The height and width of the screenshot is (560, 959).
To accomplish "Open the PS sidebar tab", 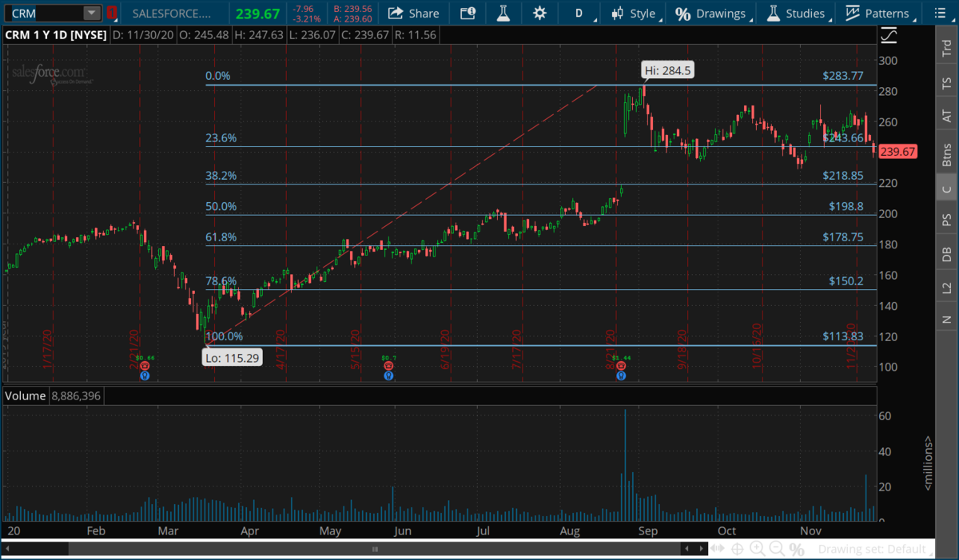I will point(947,220).
